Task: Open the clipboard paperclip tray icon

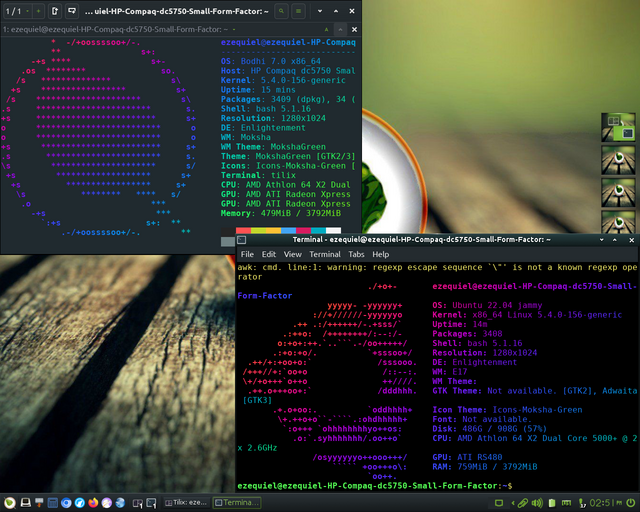Action: pos(523,503)
